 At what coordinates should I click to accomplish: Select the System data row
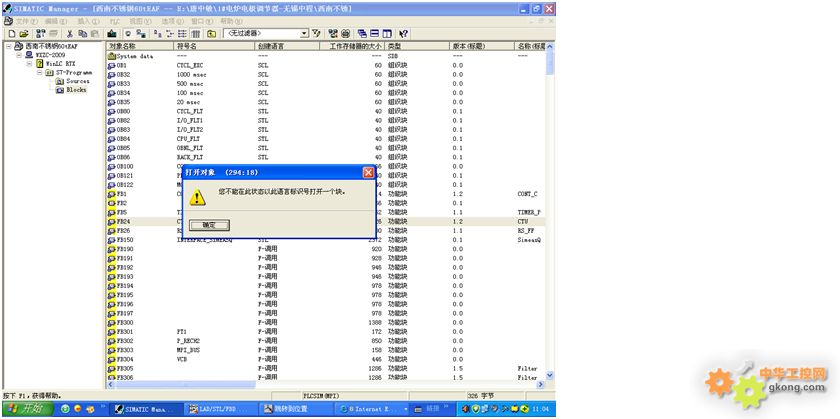tap(131, 56)
